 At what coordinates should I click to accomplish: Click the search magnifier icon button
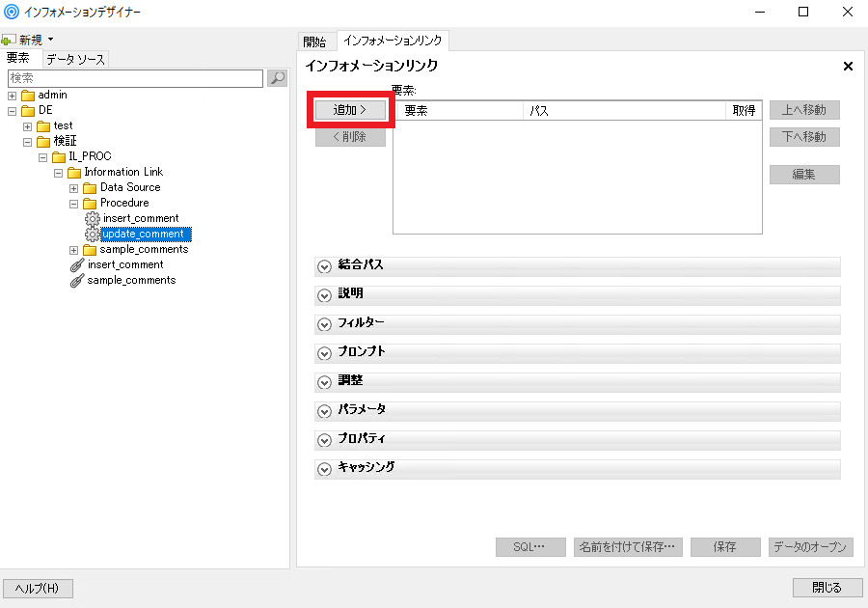point(277,78)
